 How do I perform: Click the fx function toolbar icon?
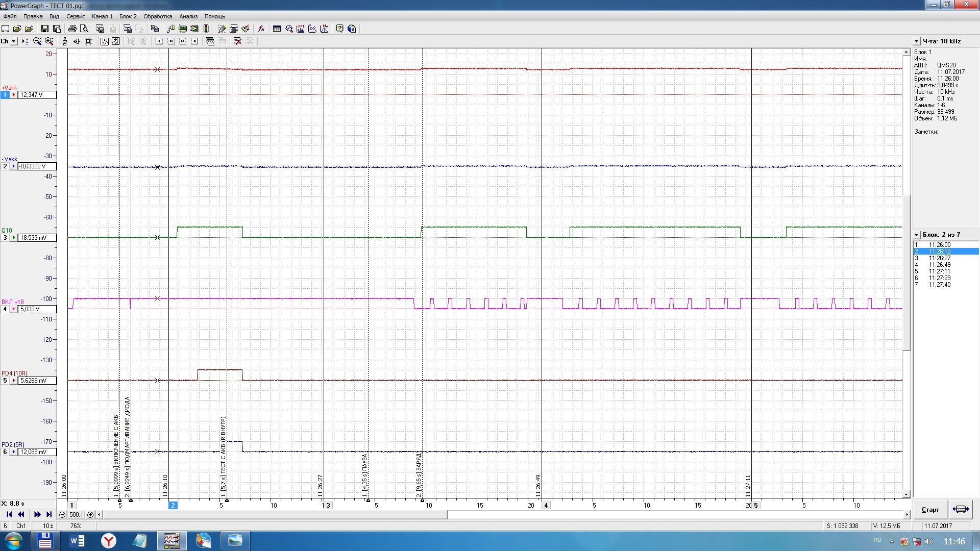[261, 29]
